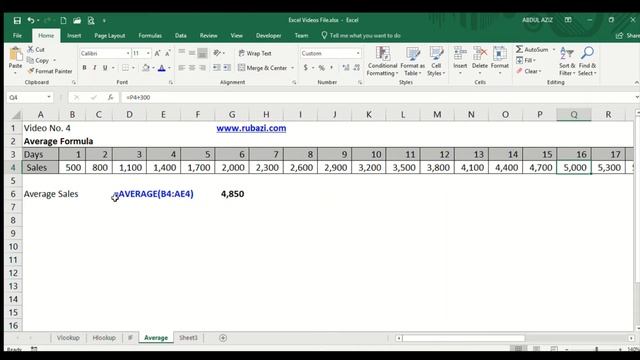640x360 pixels.
Task: Open the Custom number format dropdown
Action: 358,53
